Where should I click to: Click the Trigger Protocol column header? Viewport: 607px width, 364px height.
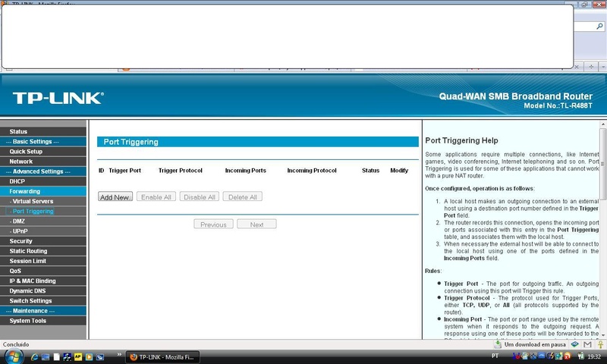(x=181, y=170)
